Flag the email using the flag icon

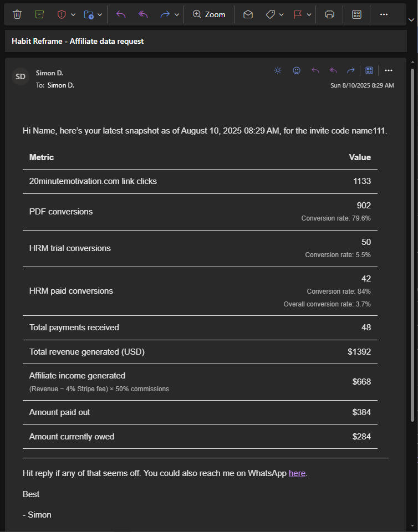[298, 14]
